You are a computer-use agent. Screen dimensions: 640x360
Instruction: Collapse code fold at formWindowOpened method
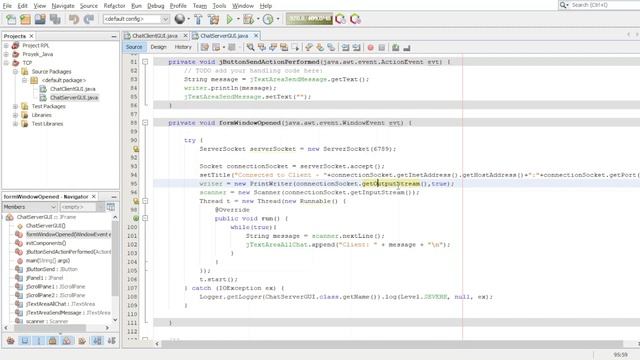145,122
